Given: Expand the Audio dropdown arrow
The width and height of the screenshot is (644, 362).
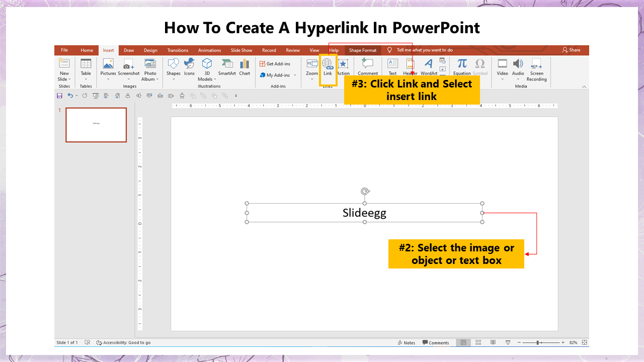Looking at the screenshot, I should pyautogui.click(x=518, y=79).
